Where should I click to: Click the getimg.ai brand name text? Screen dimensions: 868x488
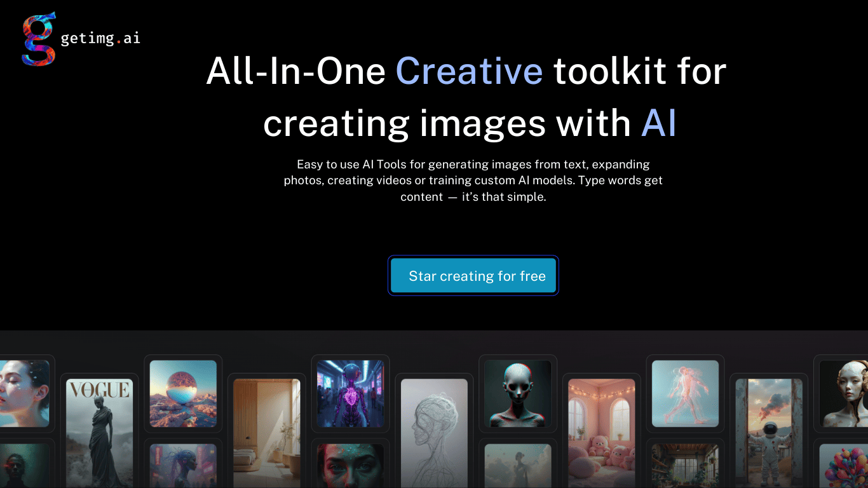(100, 38)
